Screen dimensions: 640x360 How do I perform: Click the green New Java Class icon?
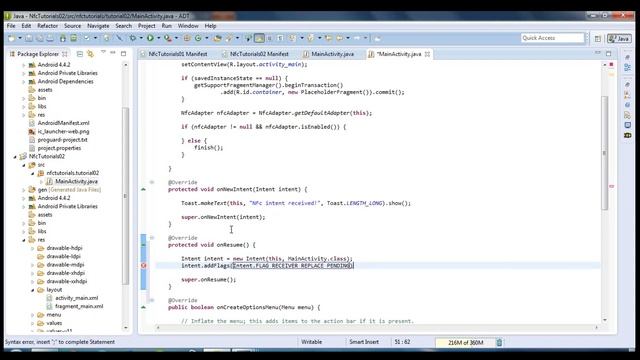tap(198, 38)
